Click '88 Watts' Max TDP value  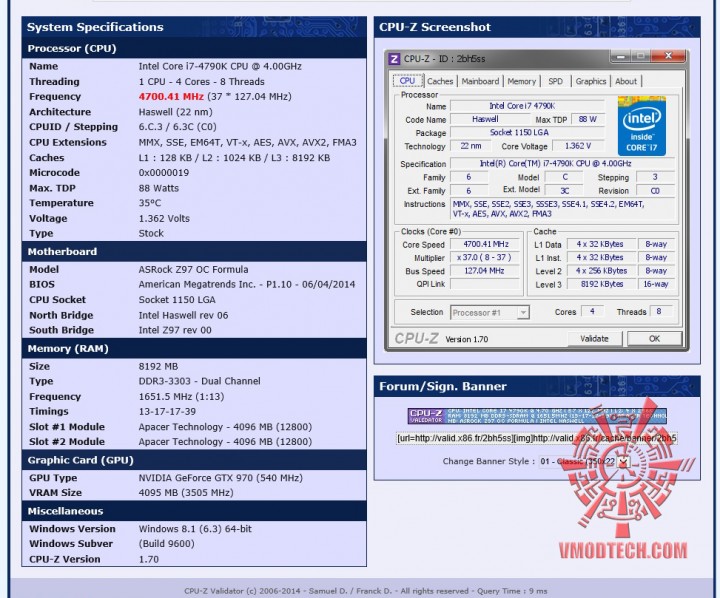click(158, 188)
